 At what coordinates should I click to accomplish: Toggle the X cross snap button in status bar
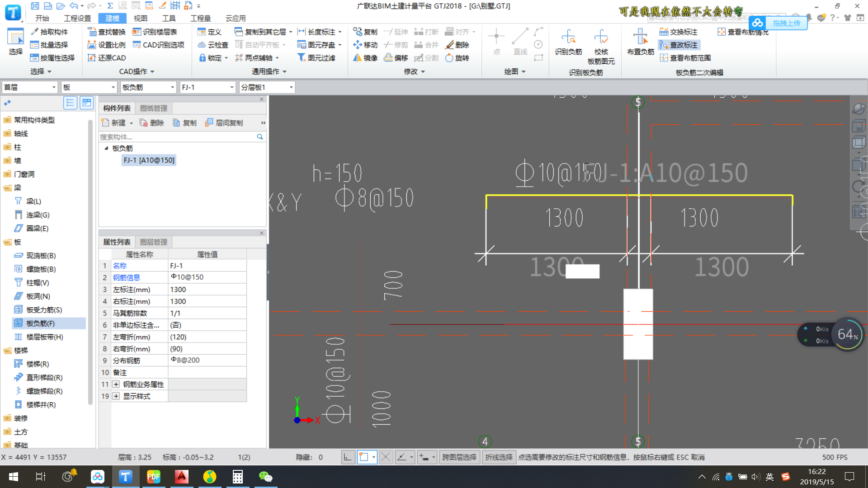[x=386, y=457]
